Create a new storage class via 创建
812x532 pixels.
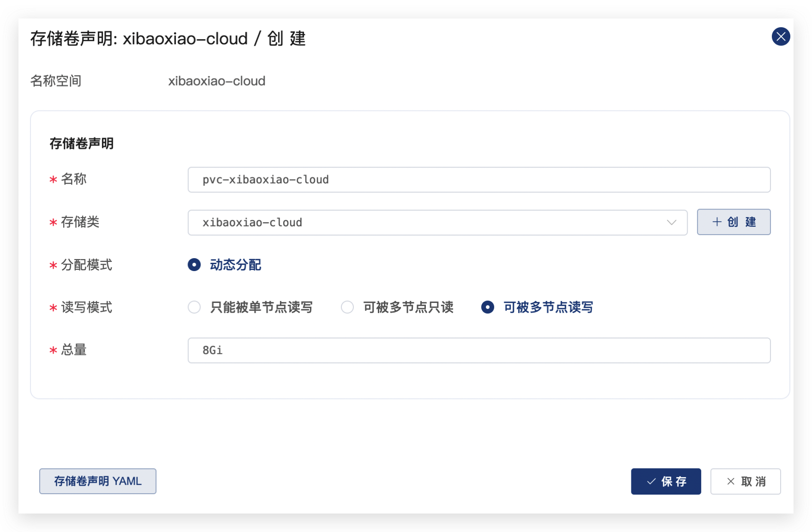coord(733,222)
